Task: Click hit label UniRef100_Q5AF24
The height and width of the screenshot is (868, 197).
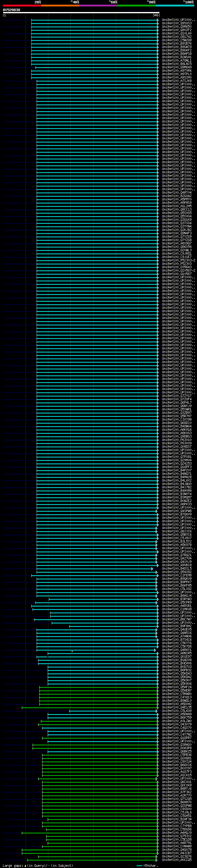Action: click(x=177, y=687)
